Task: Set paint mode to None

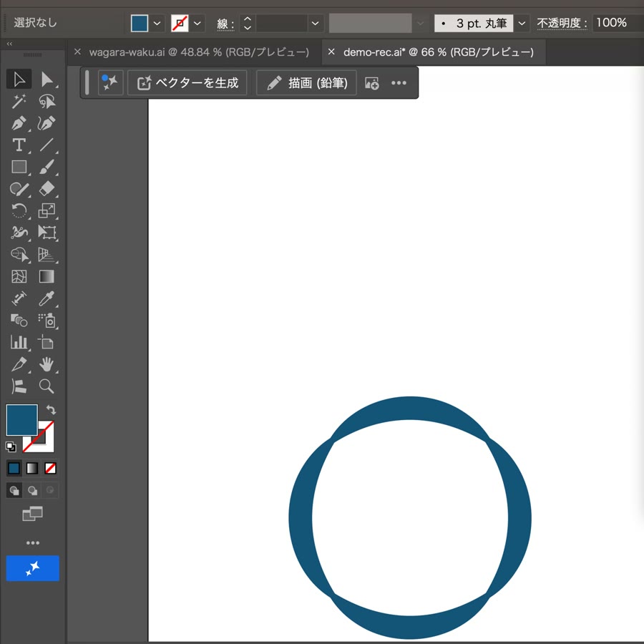Action: coord(50,468)
